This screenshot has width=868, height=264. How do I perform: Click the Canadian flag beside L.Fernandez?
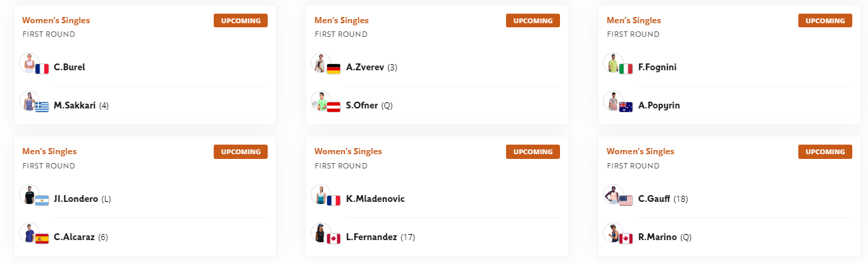(334, 238)
